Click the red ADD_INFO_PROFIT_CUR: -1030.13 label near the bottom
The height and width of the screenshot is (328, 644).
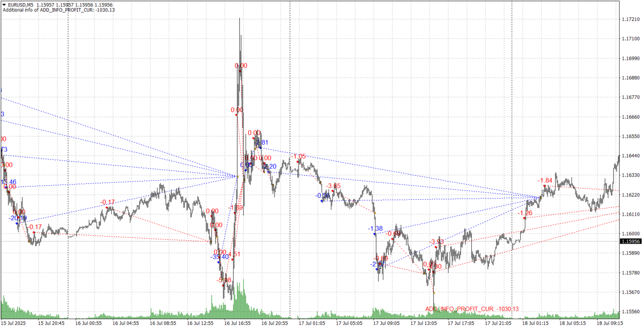tap(472, 309)
